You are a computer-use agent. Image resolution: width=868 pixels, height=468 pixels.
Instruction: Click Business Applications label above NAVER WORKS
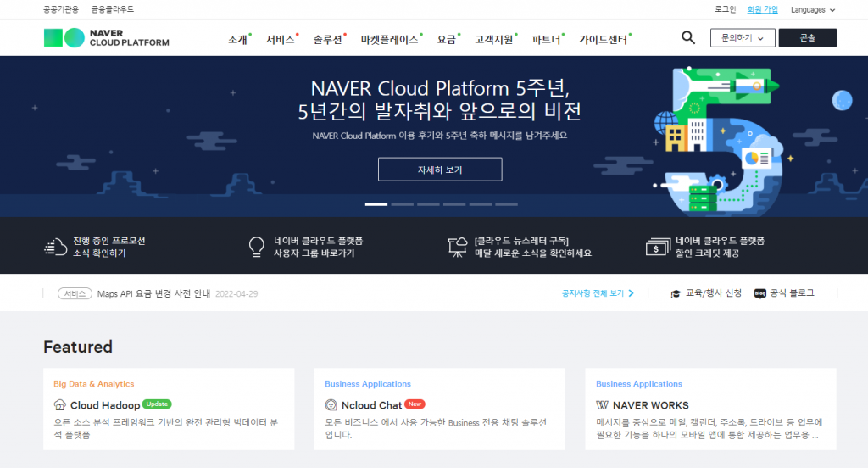(639, 384)
